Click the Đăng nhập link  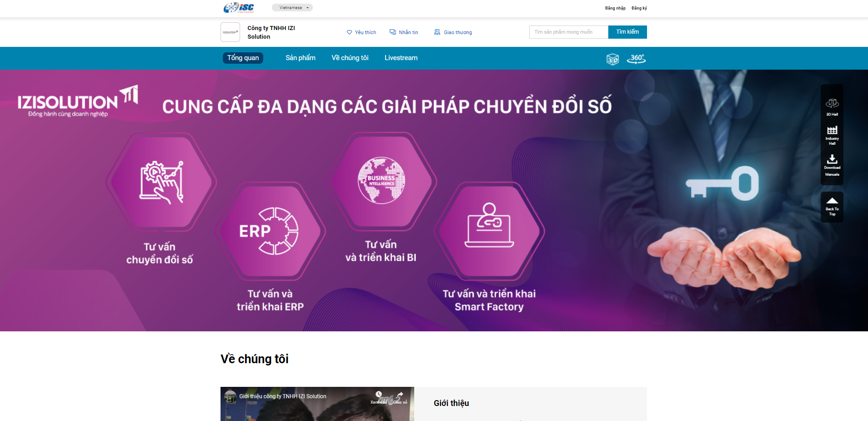point(615,8)
